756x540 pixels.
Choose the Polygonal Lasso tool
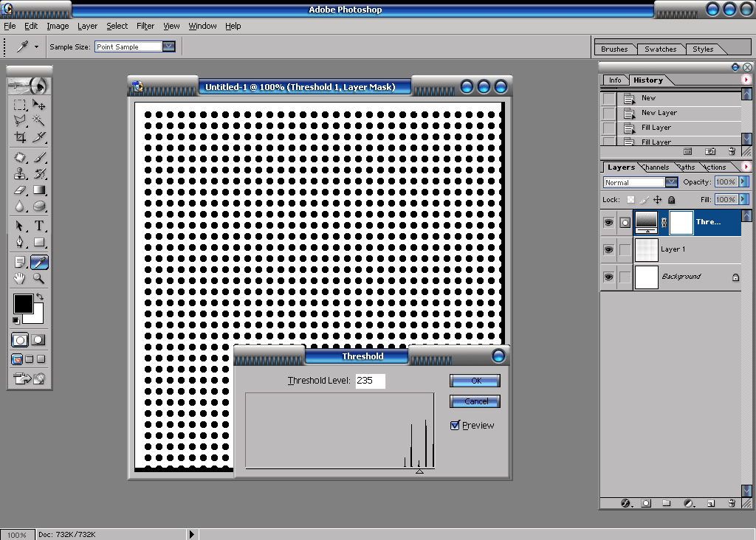(x=20, y=121)
